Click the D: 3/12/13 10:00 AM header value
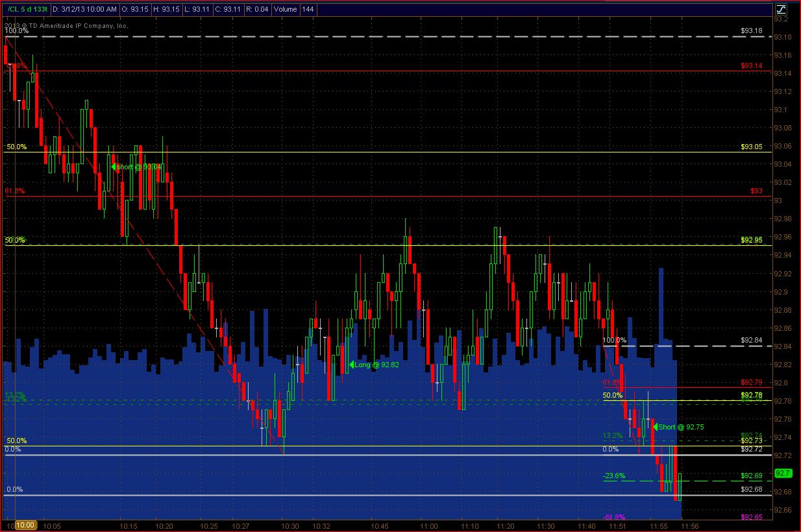 85,9
